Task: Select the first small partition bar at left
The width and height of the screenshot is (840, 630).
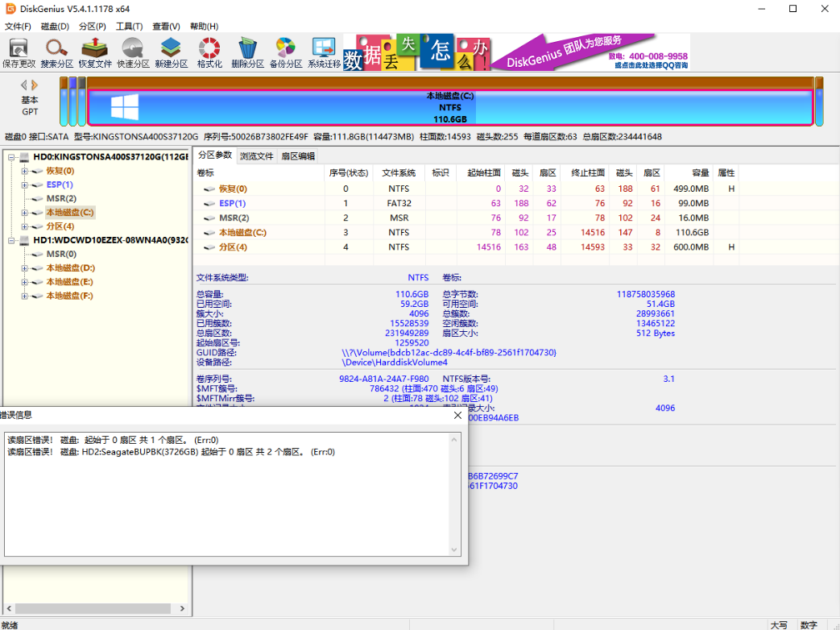Action: (x=64, y=102)
